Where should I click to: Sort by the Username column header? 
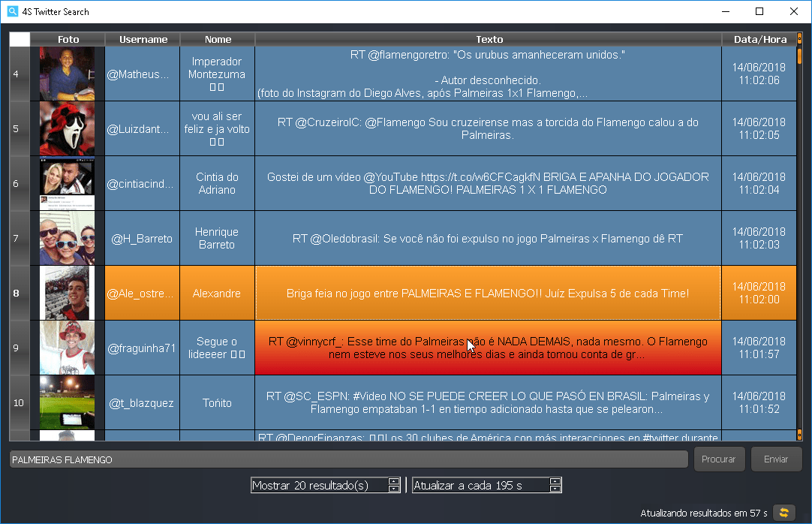(143, 39)
